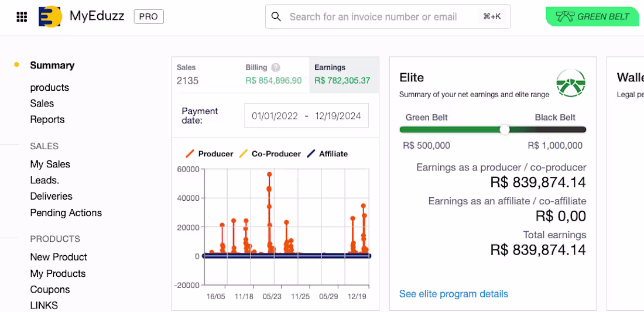Open Pending Actions page
Screen dimensions: 644x312
tap(66, 212)
